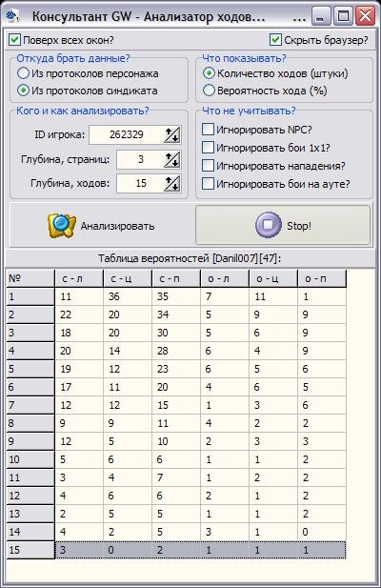Click cell 15 in row 7
Screen dimensions: 381x588
(x=176, y=405)
